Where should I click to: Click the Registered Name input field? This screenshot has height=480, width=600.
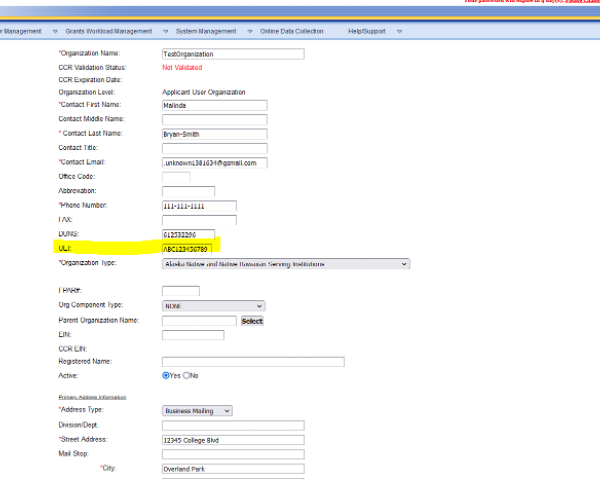click(252, 361)
